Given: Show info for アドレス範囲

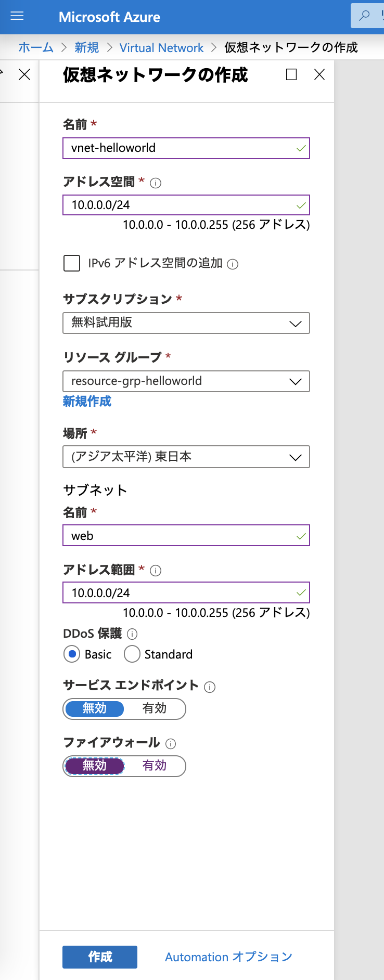Looking at the screenshot, I should pyautogui.click(x=156, y=571).
